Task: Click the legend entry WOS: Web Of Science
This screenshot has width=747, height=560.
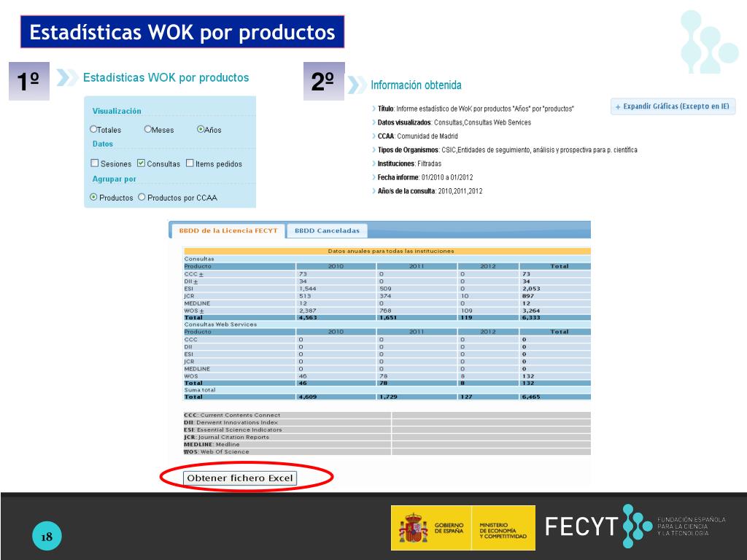Action: point(216,452)
